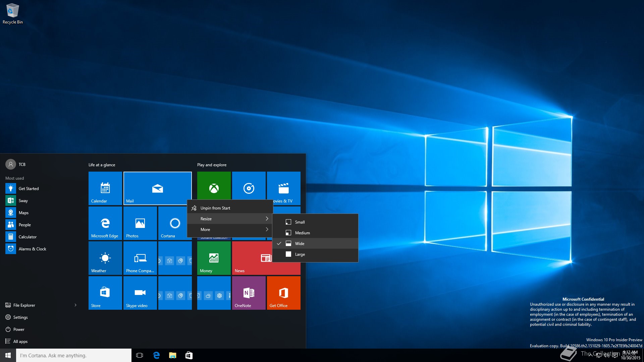Screen dimensions: 644x362
Task: Open Alarms & Clock from Most used
Action: point(42,249)
